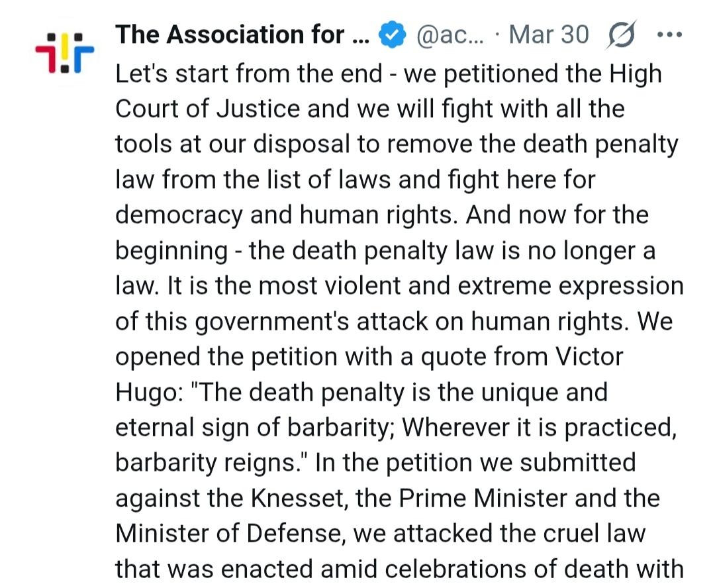Open the Association's profile avatar

click(64, 51)
